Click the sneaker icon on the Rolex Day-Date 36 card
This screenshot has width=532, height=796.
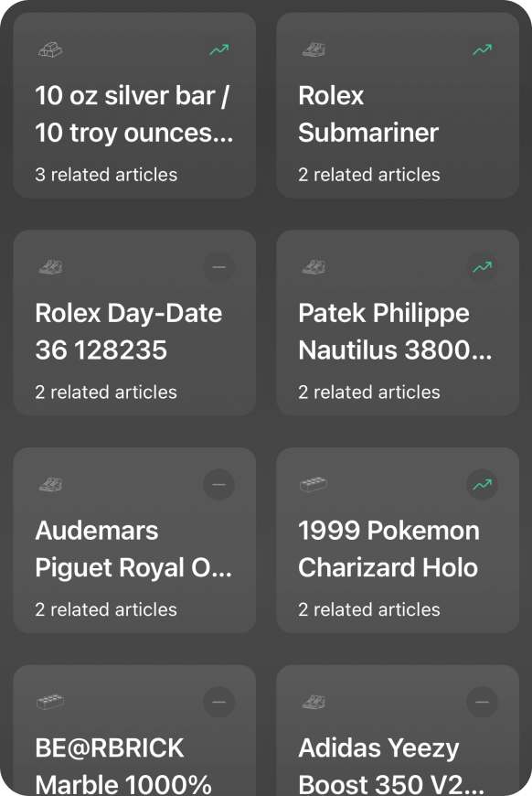[x=50, y=267]
